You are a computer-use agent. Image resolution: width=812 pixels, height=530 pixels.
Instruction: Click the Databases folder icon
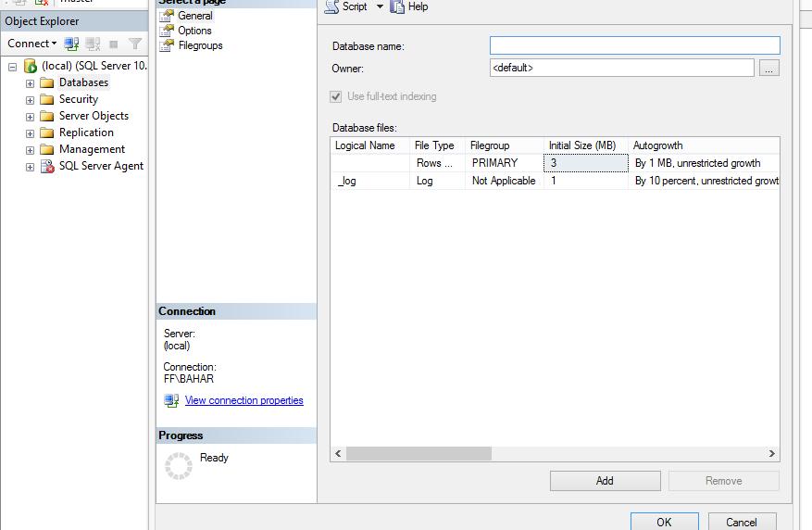pos(46,82)
